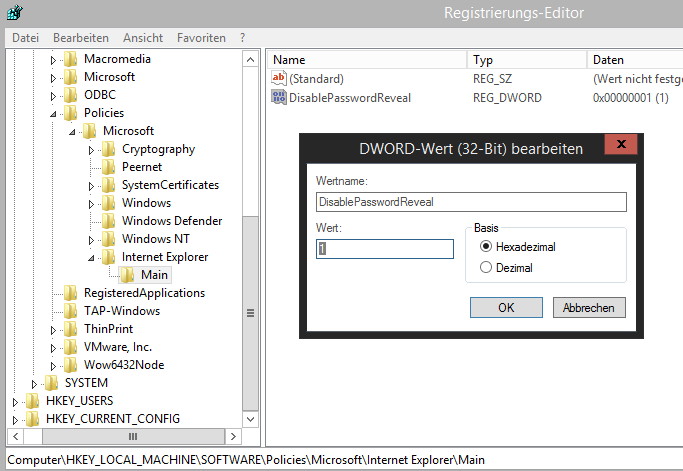
Task: Click the REG_DWORD type cell
Action: (507, 98)
